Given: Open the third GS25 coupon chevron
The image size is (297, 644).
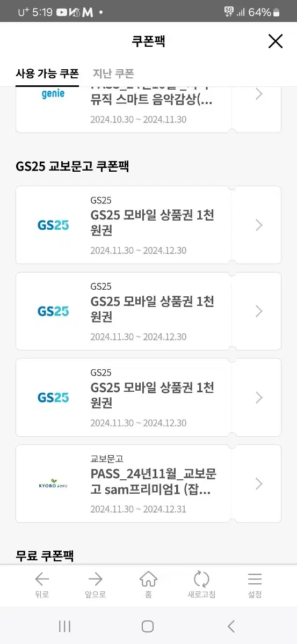Looking at the screenshot, I should pyautogui.click(x=259, y=398).
